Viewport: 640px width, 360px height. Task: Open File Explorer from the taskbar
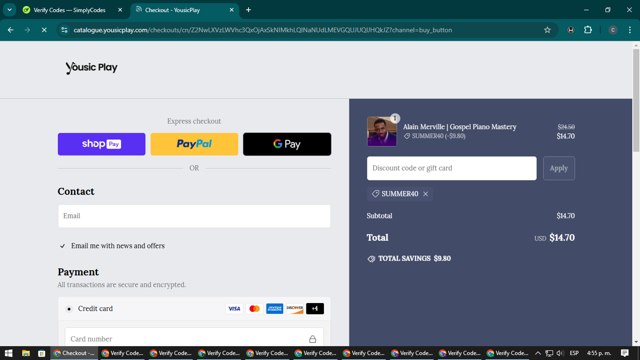pos(26,353)
